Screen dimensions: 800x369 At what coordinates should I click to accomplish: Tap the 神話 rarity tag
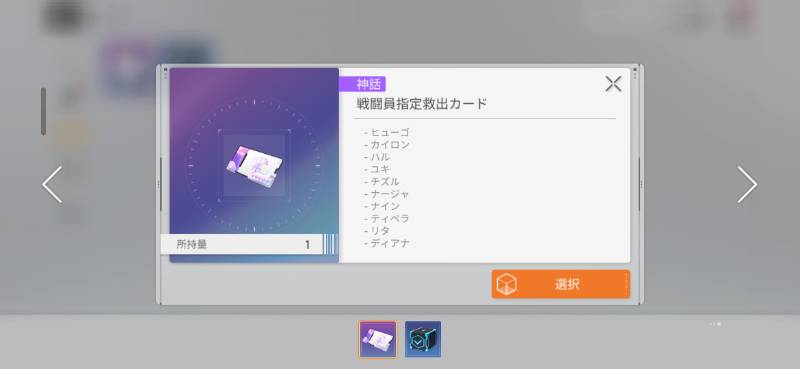363,84
